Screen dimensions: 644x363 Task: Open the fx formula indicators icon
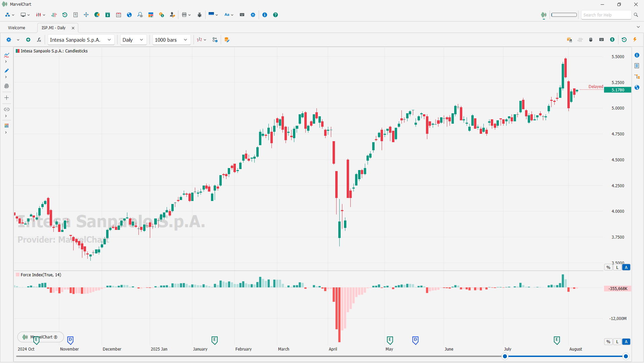39,40
